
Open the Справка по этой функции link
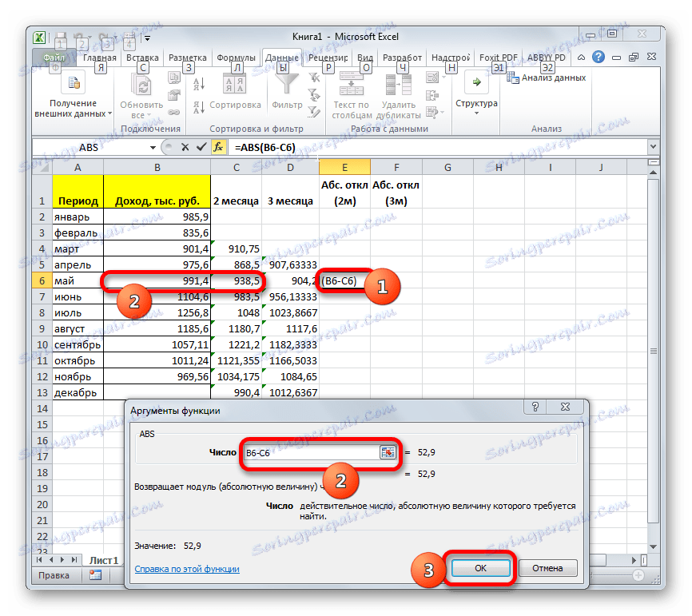(189, 569)
